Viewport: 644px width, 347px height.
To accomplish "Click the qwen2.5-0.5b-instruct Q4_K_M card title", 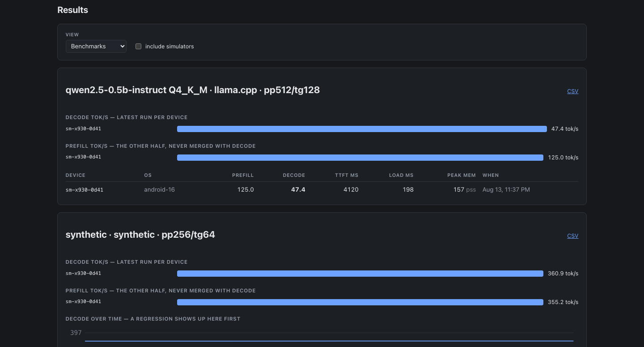I will point(193,90).
